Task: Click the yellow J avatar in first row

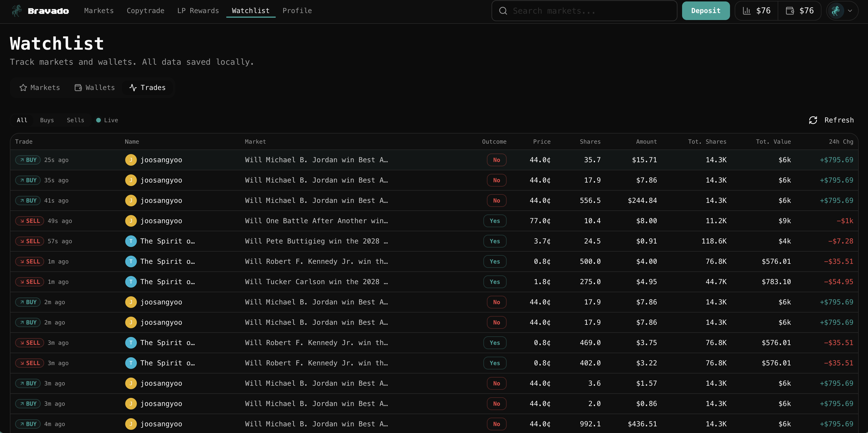Action: pos(131,160)
